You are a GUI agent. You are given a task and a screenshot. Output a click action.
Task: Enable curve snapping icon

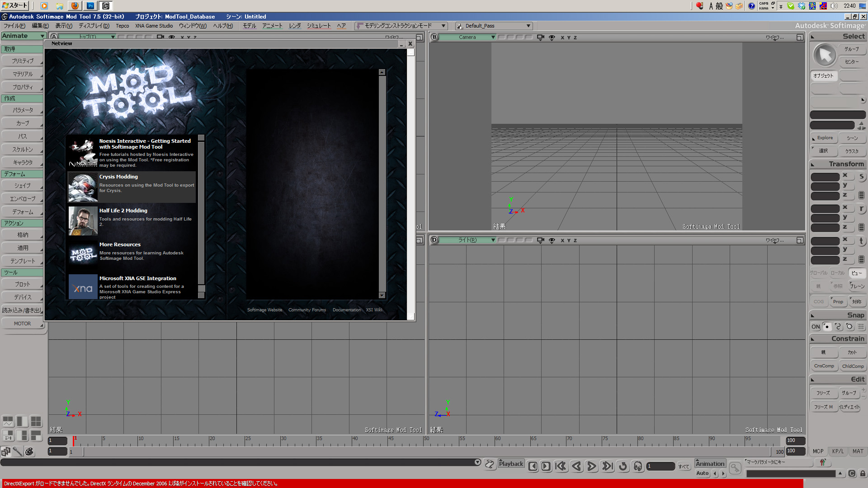838,327
